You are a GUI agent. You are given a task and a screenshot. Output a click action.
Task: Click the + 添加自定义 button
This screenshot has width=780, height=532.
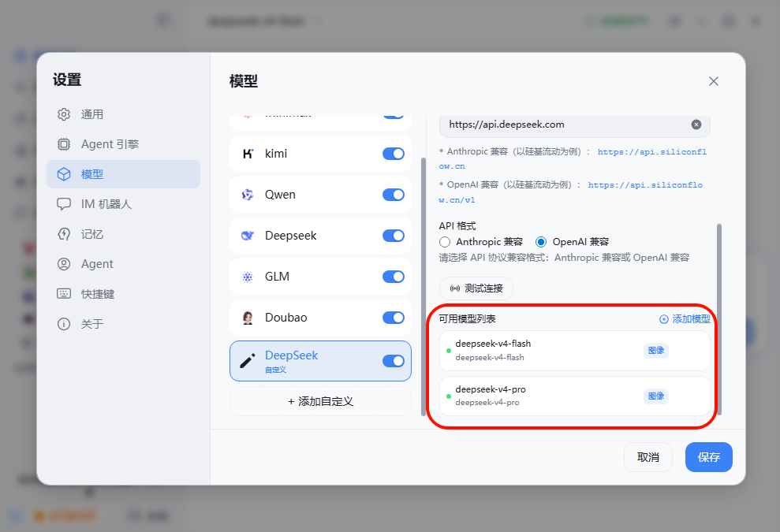[320, 401]
